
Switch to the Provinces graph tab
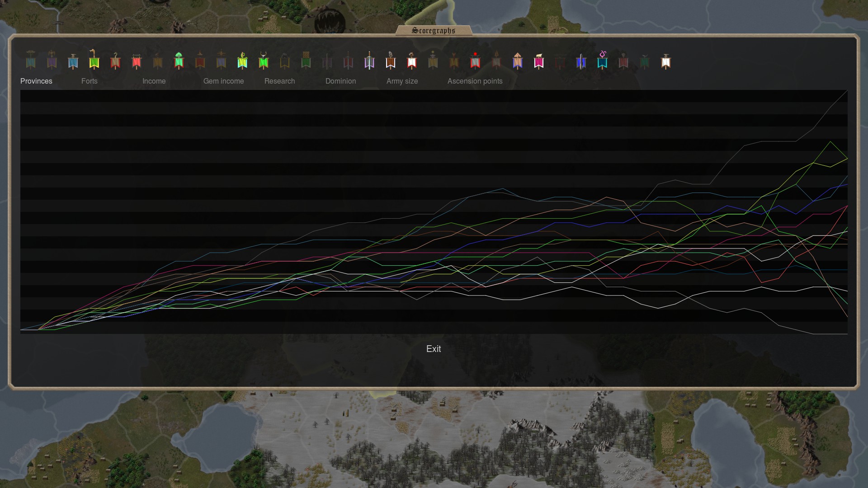pos(36,81)
